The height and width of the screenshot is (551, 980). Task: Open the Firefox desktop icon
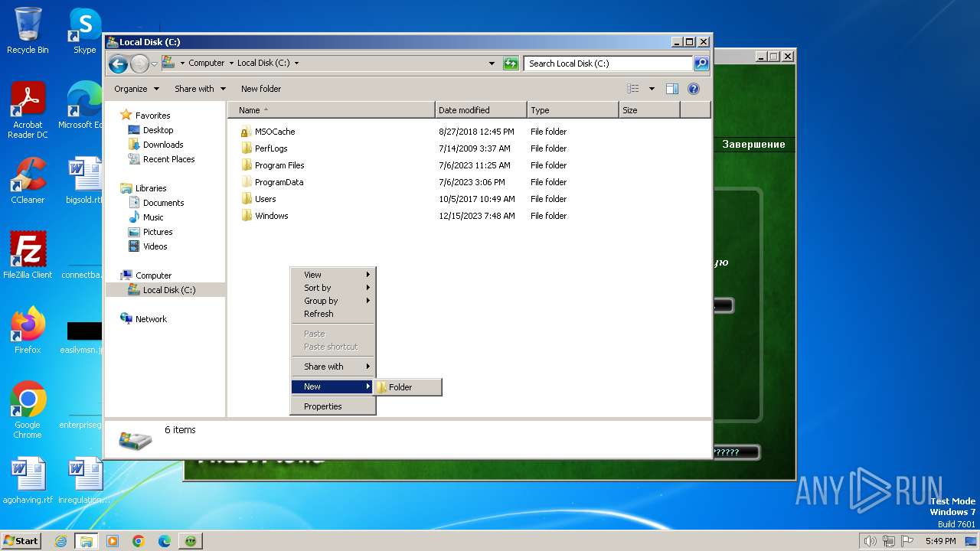(28, 331)
